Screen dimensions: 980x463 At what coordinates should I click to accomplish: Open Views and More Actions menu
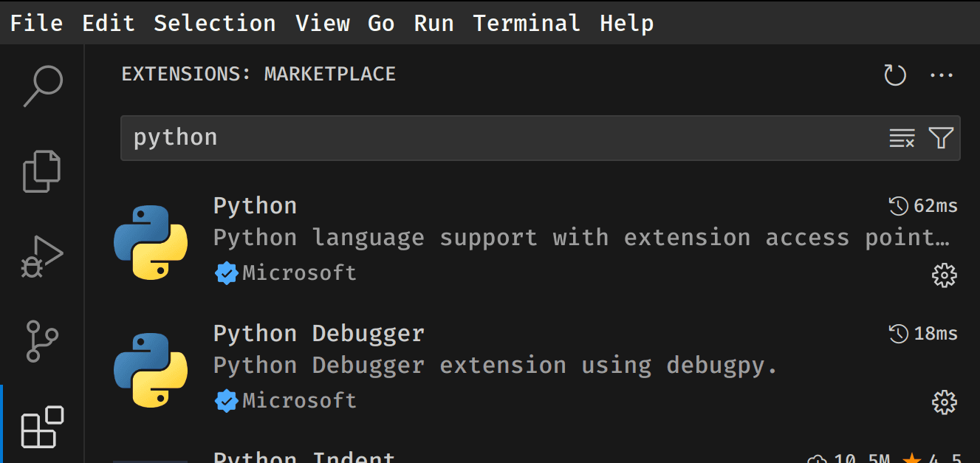(x=942, y=75)
